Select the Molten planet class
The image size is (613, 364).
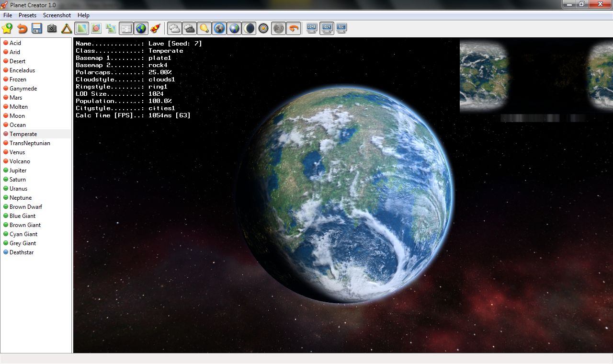(x=19, y=107)
